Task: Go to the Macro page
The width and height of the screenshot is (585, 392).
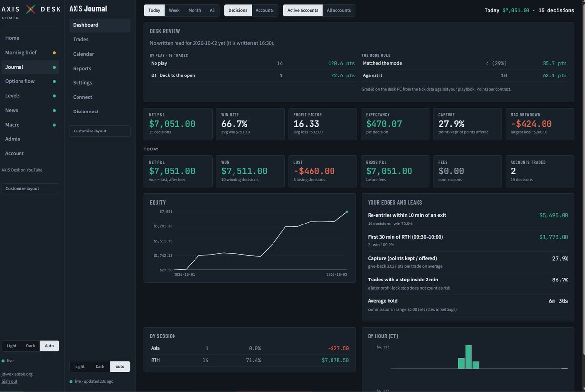Action: point(30,125)
